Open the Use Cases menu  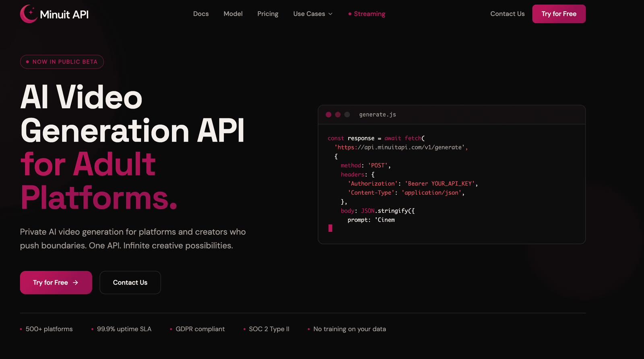(313, 14)
